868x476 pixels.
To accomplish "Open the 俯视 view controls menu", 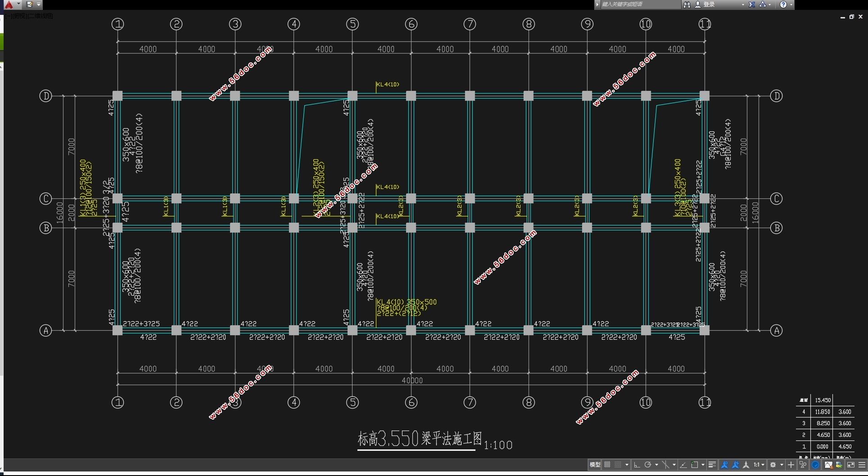I will [19, 16].
